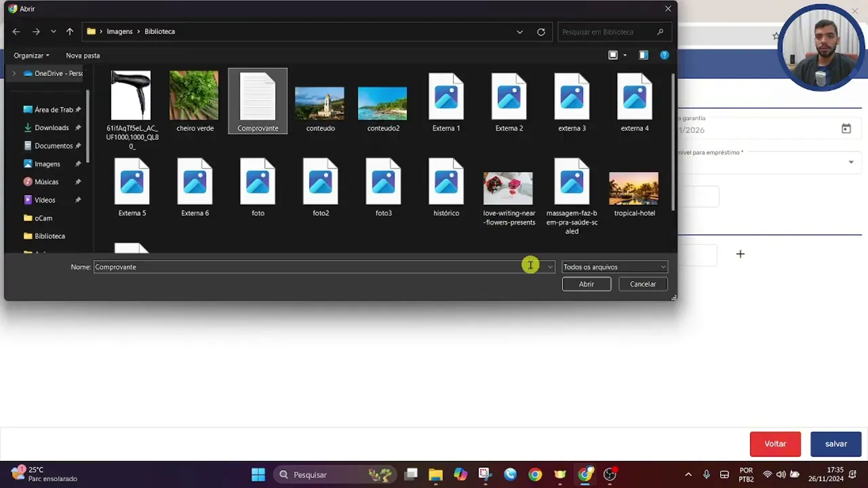Open Músicas in the sidebar
The height and width of the screenshot is (488, 868).
pyautogui.click(x=52, y=182)
